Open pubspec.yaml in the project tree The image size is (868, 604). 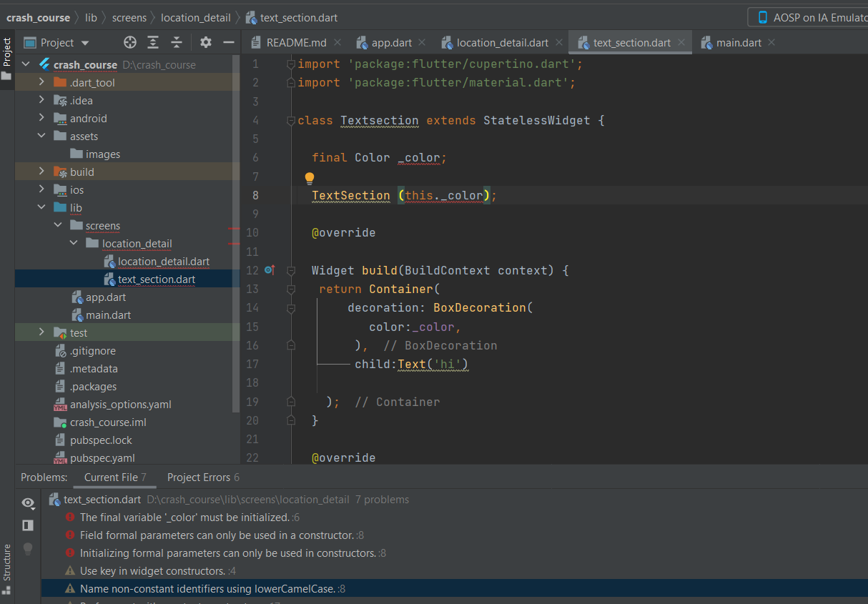(x=102, y=458)
